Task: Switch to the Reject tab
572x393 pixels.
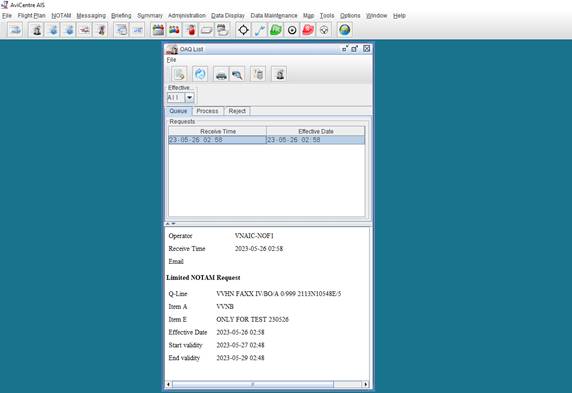Action: pyautogui.click(x=237, y=111)
